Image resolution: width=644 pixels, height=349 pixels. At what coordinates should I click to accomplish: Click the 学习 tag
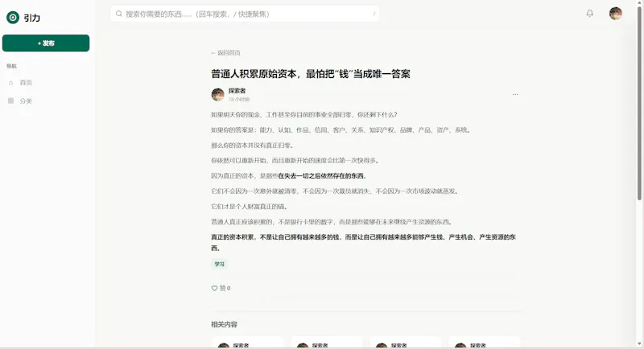click(x=219, y=264)
